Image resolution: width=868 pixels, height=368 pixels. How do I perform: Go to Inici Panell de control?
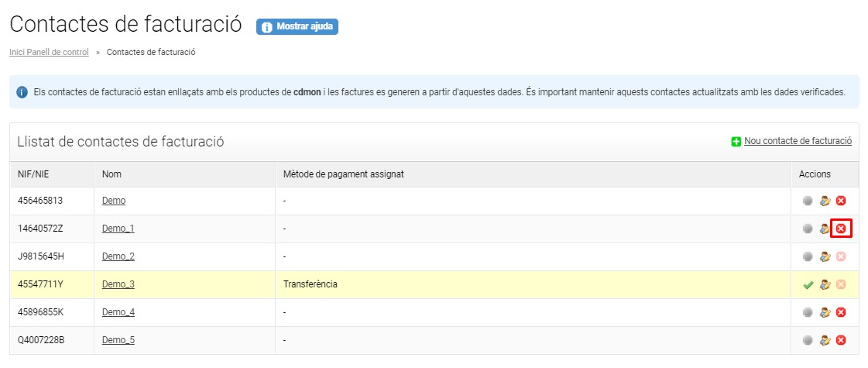pyautogui.click(x=49, y=52)
